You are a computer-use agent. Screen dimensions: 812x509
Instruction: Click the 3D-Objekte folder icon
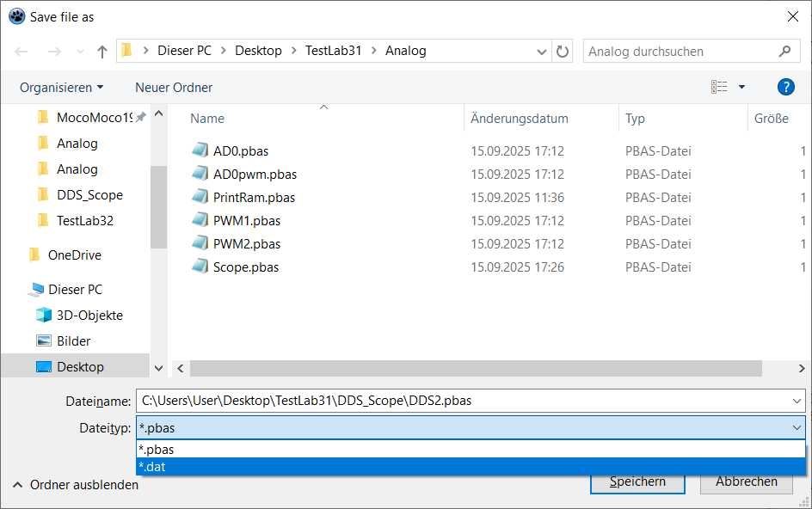(x=44, y=316)
